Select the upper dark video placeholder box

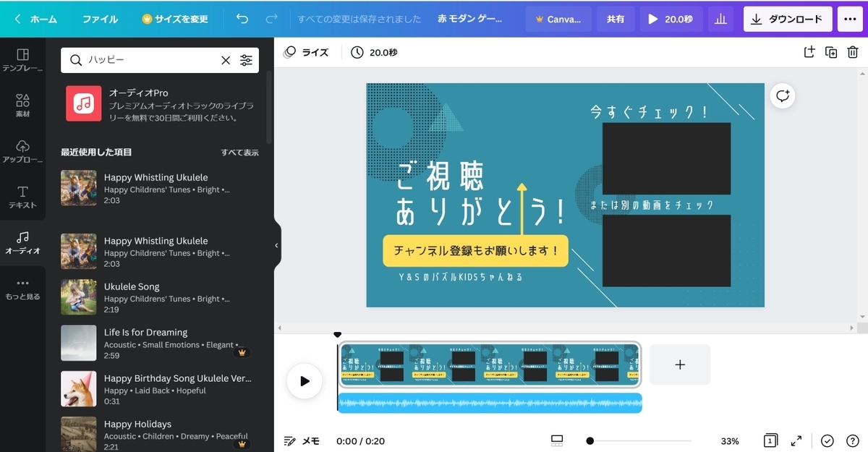click(666, 159)
